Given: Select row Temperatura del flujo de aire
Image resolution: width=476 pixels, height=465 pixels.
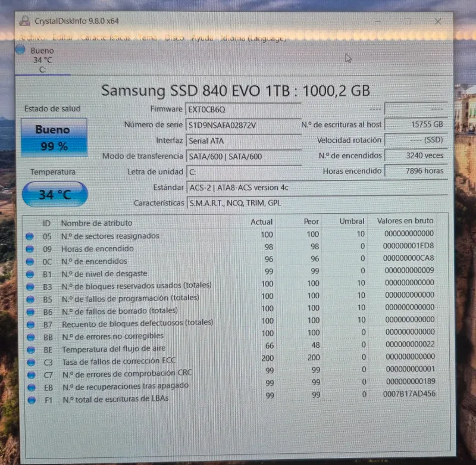Looking at the screenshot, I should click(x=231, y=347).
